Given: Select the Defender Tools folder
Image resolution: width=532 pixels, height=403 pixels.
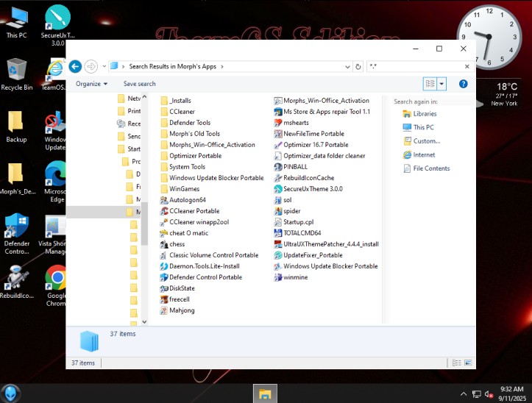Looking at the screenshot, I should point(185,123).
